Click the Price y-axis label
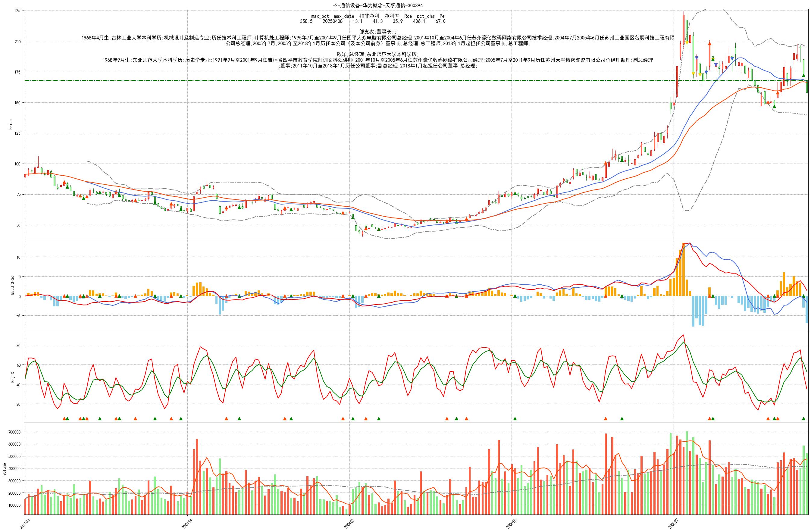Viewport: 811px width, 532px height. 11,124
